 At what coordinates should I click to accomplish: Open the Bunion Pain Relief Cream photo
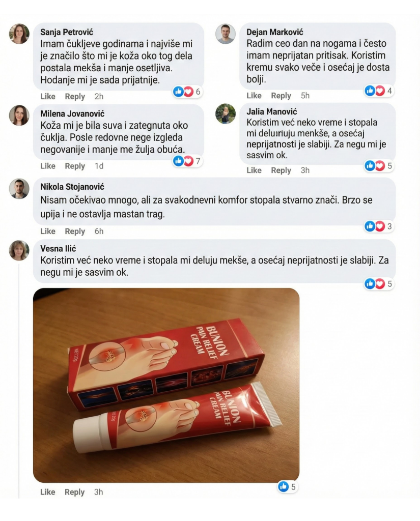coord(166,386)
